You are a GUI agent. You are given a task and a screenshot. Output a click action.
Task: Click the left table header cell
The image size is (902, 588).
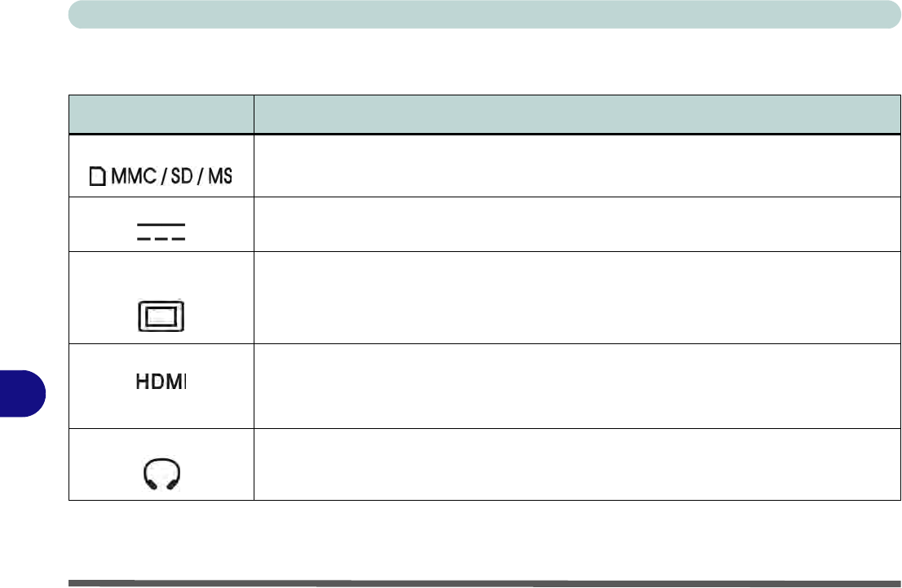point(161,114)
